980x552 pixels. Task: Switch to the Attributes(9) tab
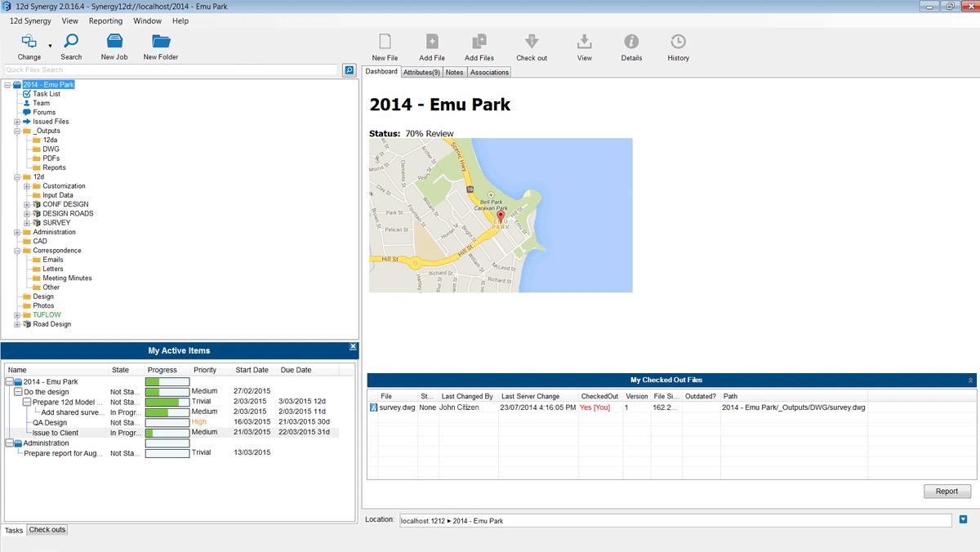pyautogui.click(x=421, y=73)
